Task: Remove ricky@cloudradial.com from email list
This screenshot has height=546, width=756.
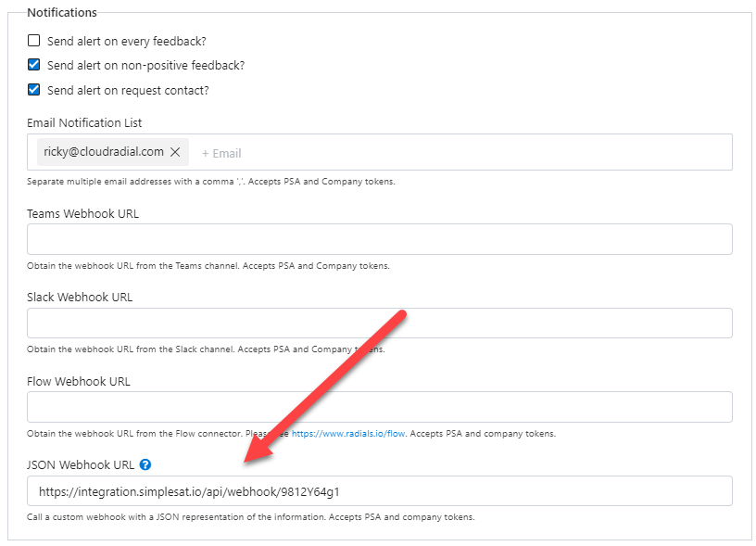Action: pos(175,152)
